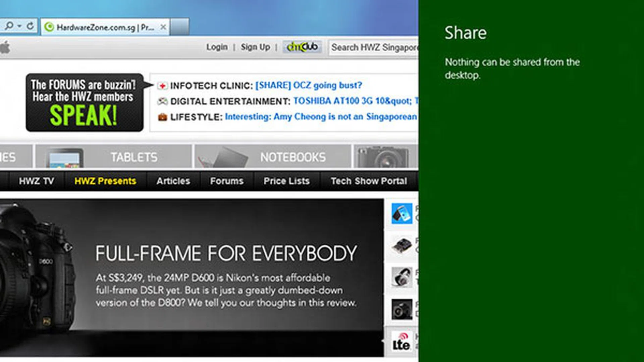The height and width of the screenshot is (362, 644).
Task: Click the Login link
Action: click(217, 47)
